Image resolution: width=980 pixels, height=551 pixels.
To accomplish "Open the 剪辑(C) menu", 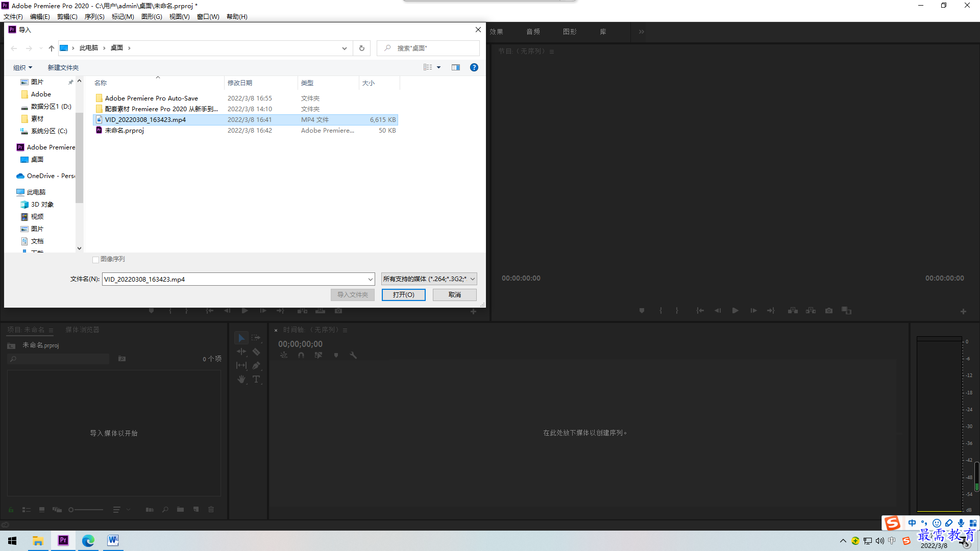I will tap(67, 17).
